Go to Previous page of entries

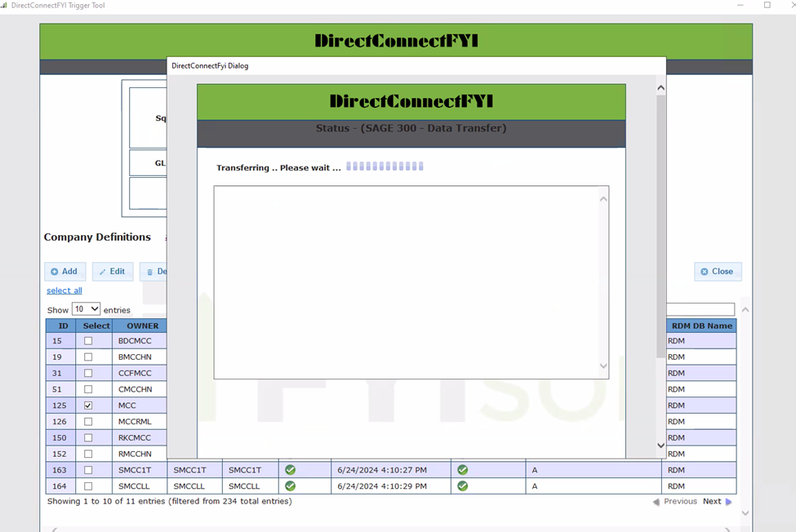pos(680,501)
